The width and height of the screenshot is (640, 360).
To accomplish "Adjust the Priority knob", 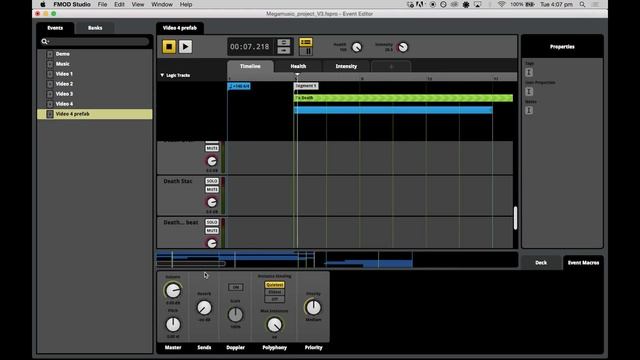I will (x=313, y=307).
